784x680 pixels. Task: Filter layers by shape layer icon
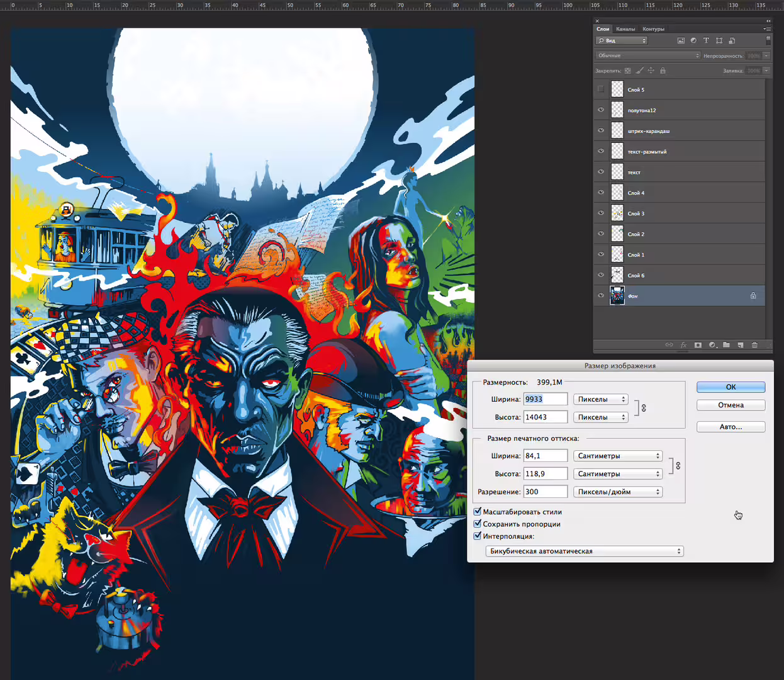719,40
